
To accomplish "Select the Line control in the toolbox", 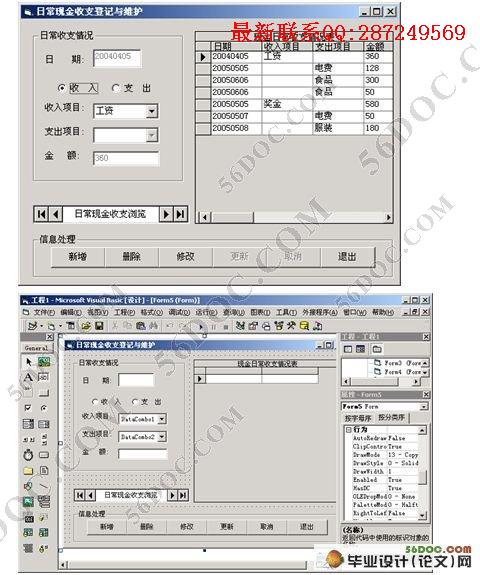I will [x=44, y=486].
